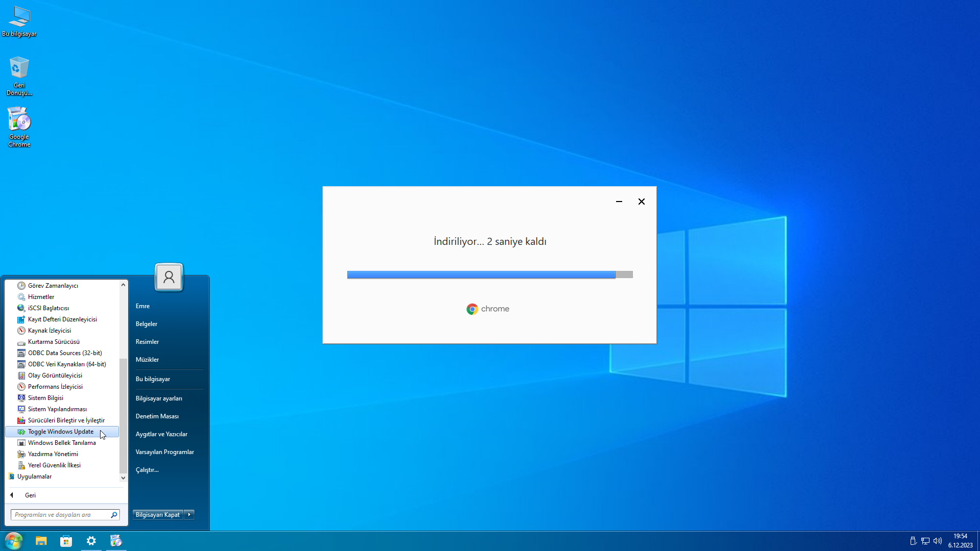The width and height of the screenshot is (980, 551).
Task: Open Settings gear on taskbar
Action: click(x=91, y=541)
